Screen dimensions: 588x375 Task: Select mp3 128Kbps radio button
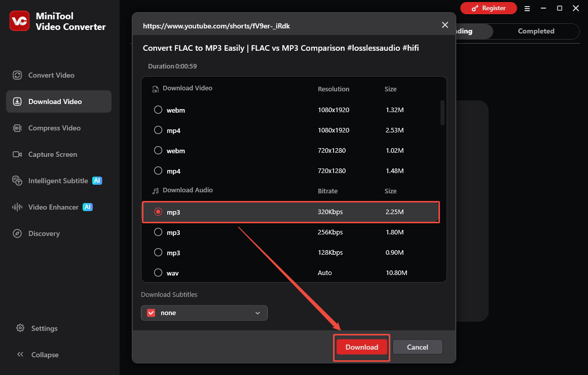158,252
